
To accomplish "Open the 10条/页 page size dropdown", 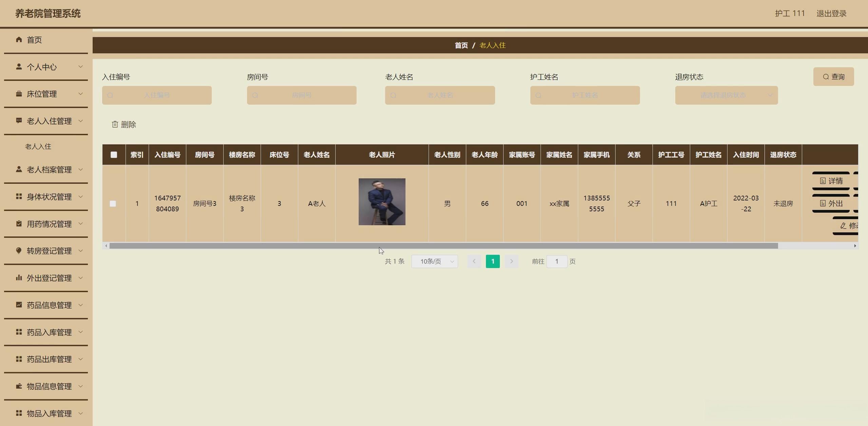I will point(434,262).
